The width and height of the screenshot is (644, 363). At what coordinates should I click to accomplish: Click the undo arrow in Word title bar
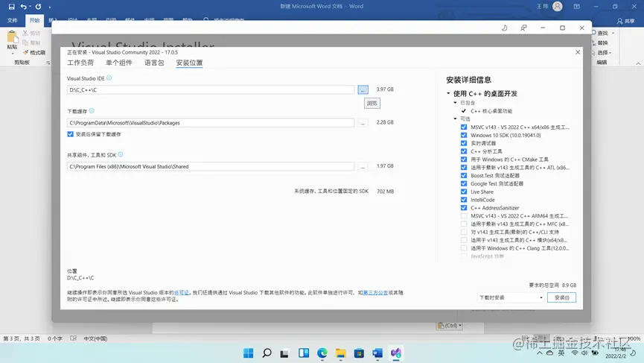click(23, 7)
